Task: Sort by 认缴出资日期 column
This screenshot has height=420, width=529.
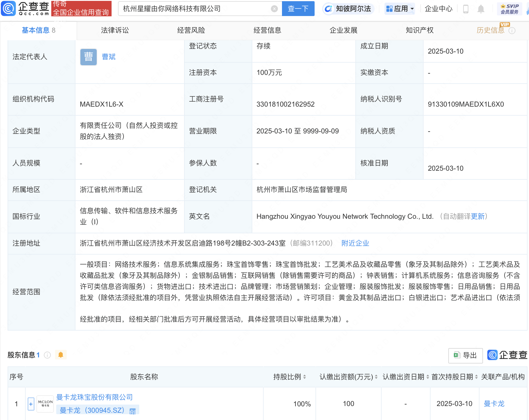Action: (x=428, y=377)
